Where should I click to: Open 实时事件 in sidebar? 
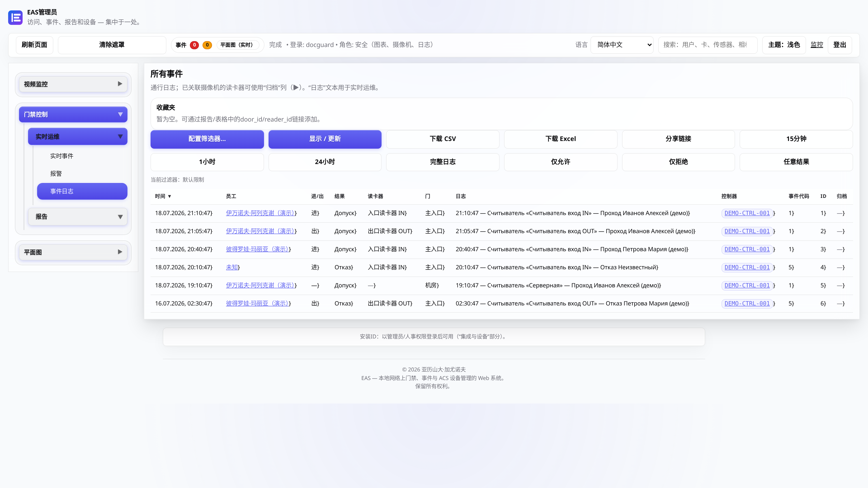(x=62, y=156)
